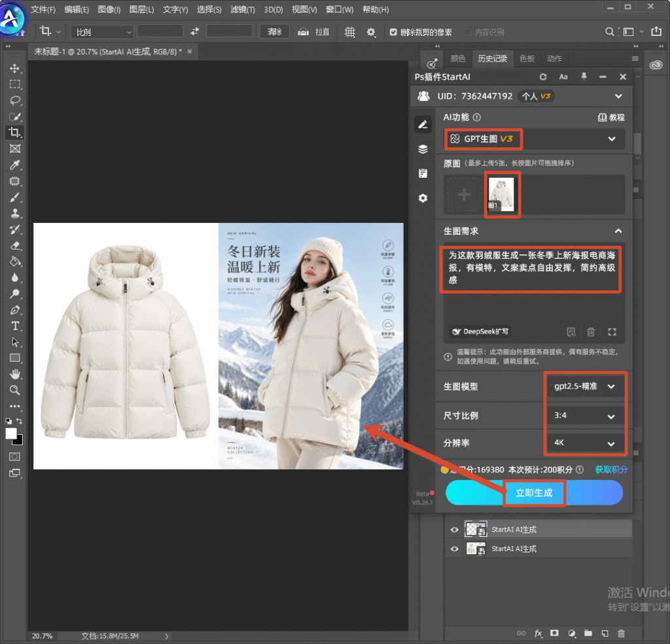The width and height of the screenshot is (670, 644).
Task: Click the foreground color swatch
Action: click(x=11, y=433)
